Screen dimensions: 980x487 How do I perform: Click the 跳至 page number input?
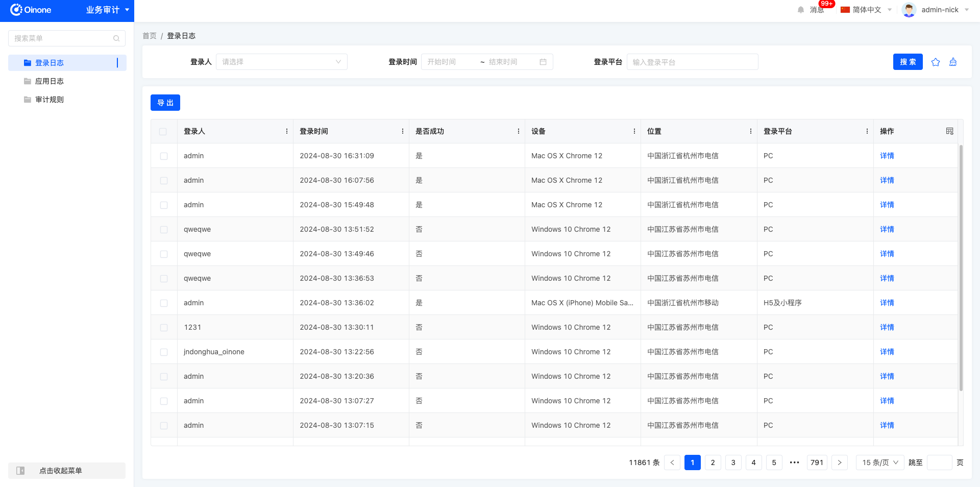coord(940,462)
